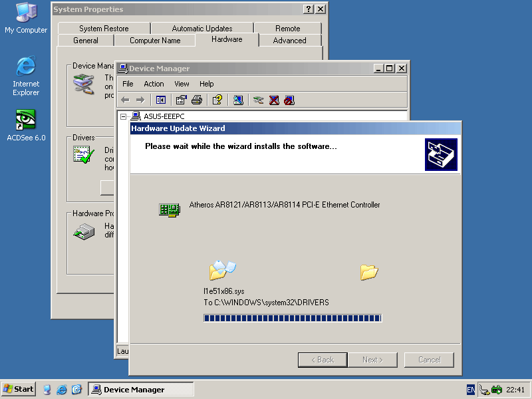Close the System Properties dialog
The height and width of the screenshot is (399, 532).
[321, 9]
